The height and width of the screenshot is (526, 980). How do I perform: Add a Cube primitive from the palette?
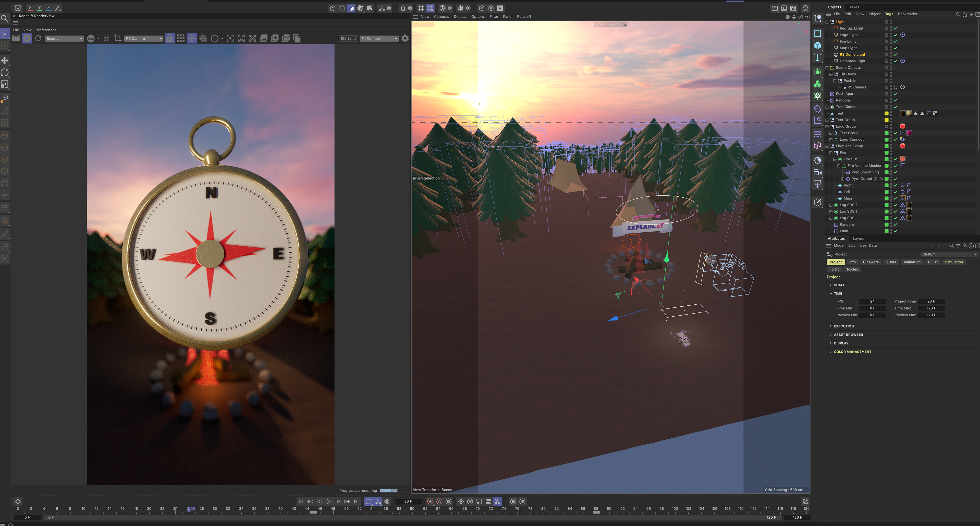pos(817,45)
